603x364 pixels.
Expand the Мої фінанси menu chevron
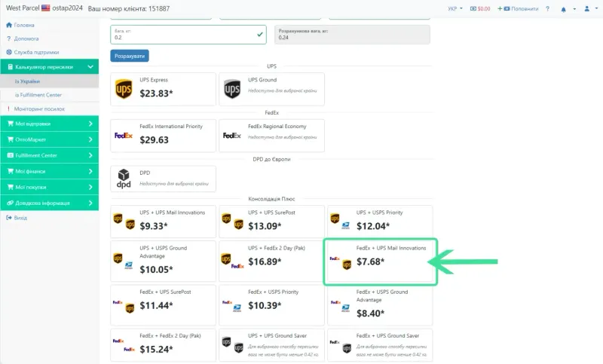tap(90, 171)
